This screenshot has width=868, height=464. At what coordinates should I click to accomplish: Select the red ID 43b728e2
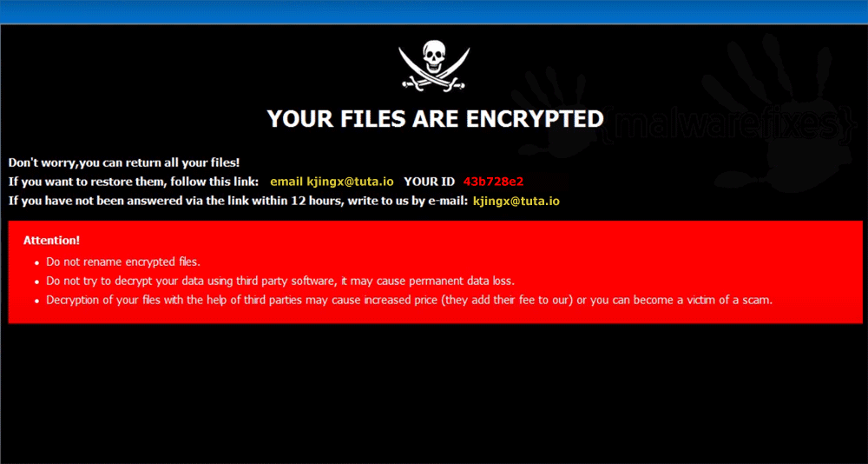coord(493,182)
